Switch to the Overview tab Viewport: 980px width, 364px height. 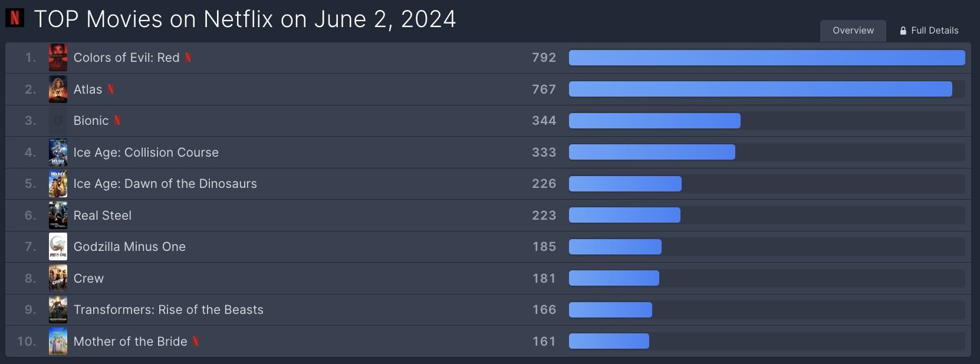tap(853, 31)
